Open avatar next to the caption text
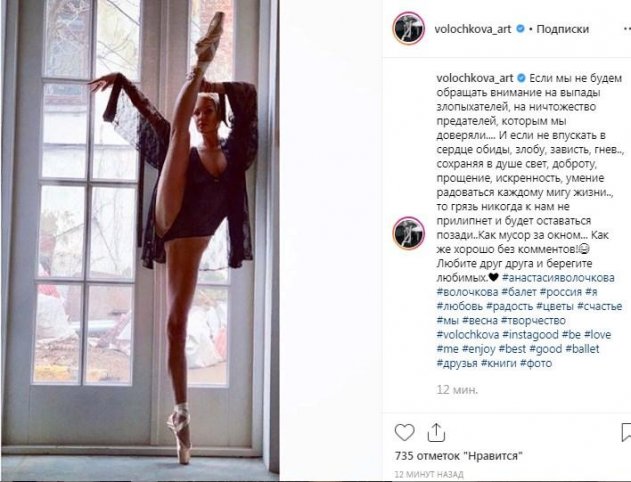 (408, 233)
